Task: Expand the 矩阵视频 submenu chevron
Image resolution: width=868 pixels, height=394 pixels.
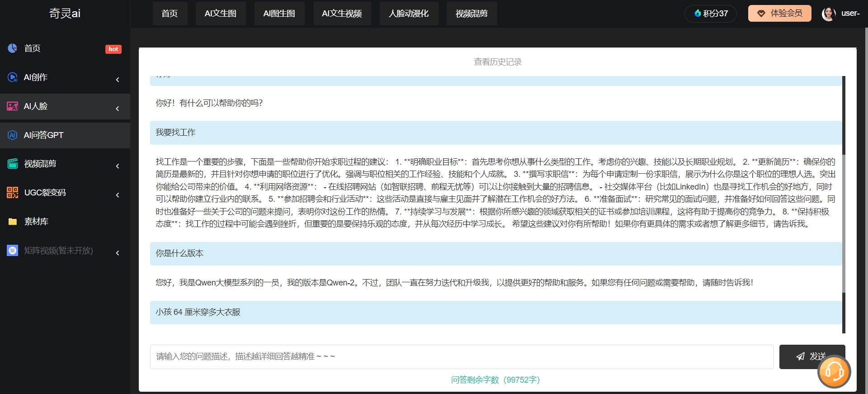Action: 118,253
